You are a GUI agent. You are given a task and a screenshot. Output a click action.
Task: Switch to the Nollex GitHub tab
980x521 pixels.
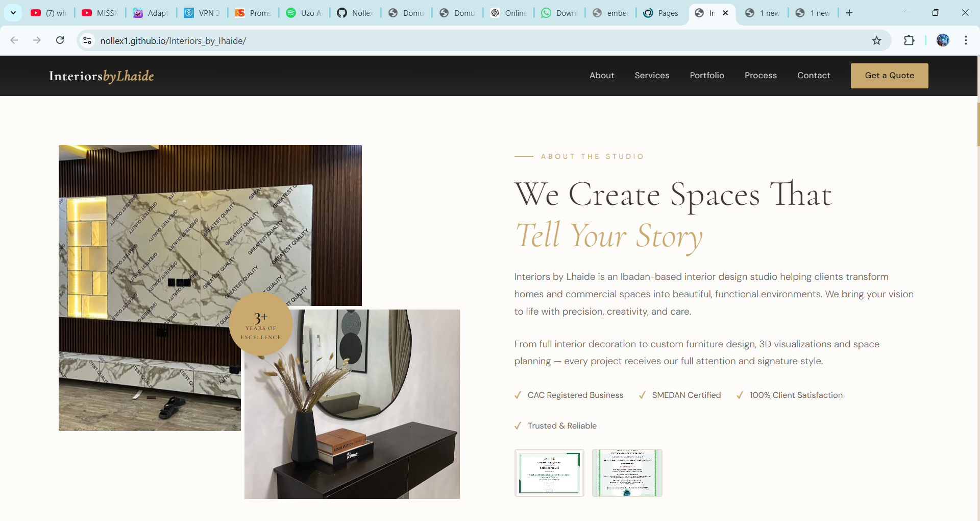tap(355, 13)
